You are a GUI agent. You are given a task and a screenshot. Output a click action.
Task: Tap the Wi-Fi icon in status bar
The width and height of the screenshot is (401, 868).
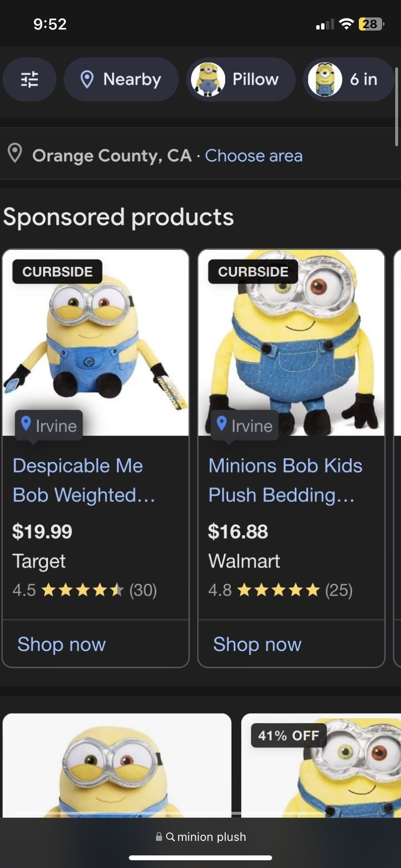click(x=346, y=24)
